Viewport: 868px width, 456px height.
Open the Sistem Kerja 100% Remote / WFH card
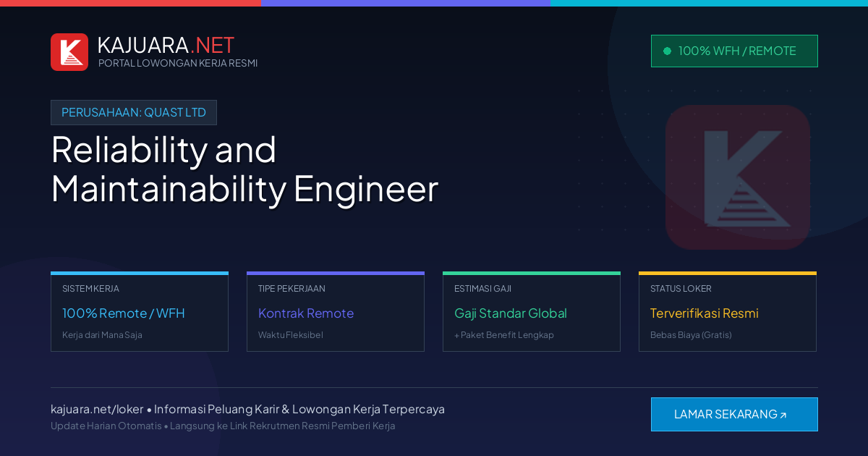140,312
